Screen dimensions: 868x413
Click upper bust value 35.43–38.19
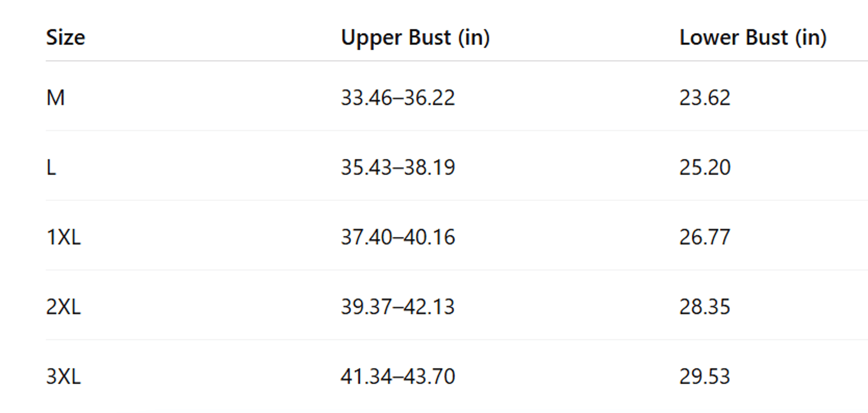pos(398,168)
